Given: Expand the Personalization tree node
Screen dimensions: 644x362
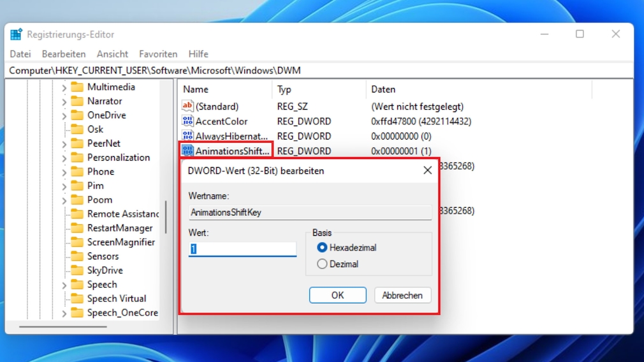Looking at the screenshot, I should click(x=64, y=158).
